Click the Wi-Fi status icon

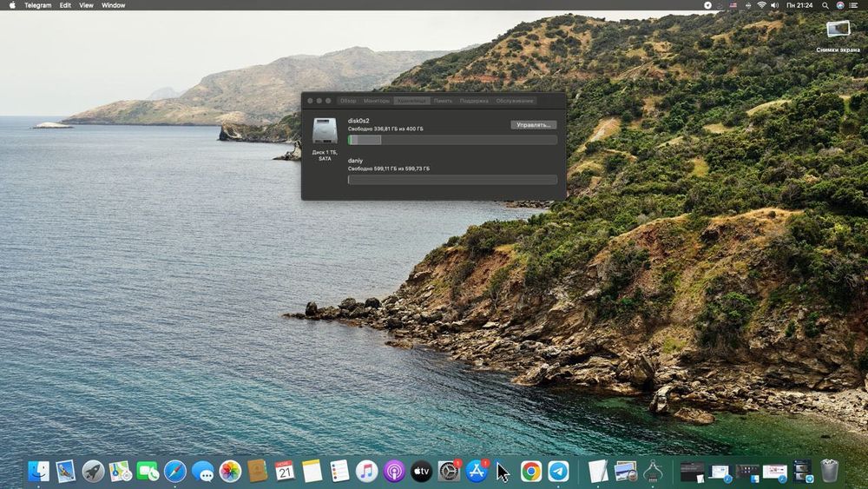tap(761, 5)
